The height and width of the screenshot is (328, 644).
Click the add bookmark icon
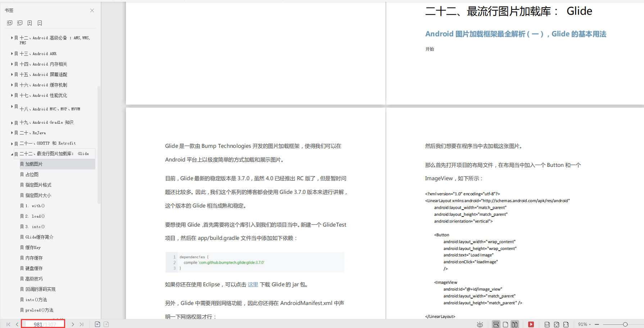tap(30, 23)
